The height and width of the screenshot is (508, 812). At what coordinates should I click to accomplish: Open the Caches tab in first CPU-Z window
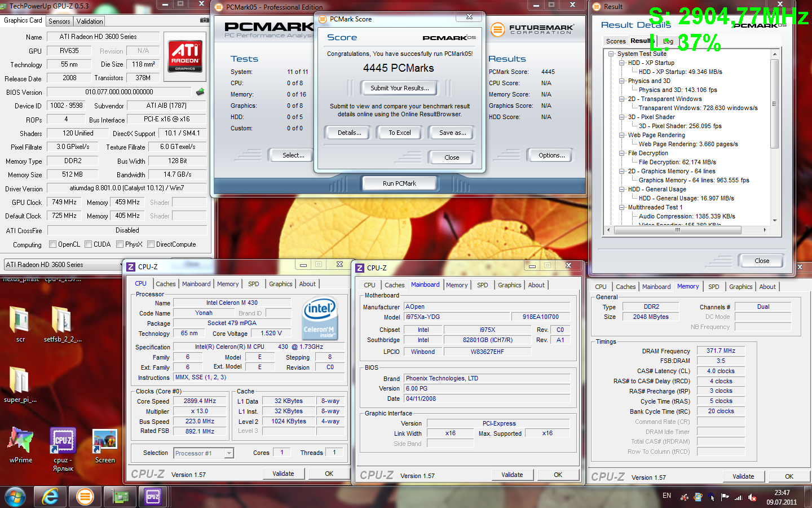pos(166,284)
